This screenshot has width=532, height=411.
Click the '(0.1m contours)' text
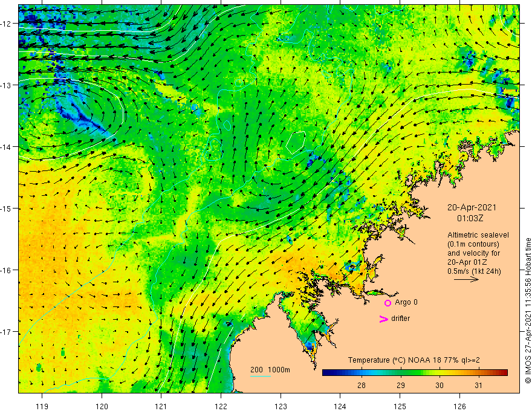click(473, 244)
